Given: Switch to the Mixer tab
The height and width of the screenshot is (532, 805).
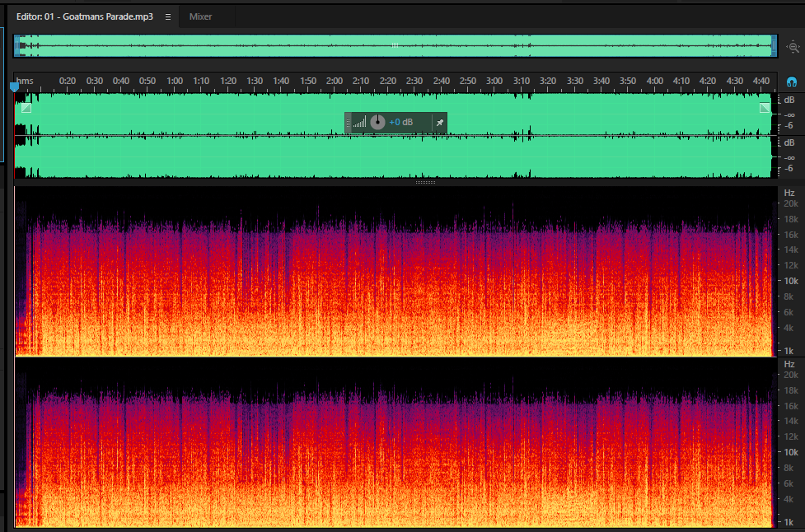Looking at the screenshot, I should [200, 16].
